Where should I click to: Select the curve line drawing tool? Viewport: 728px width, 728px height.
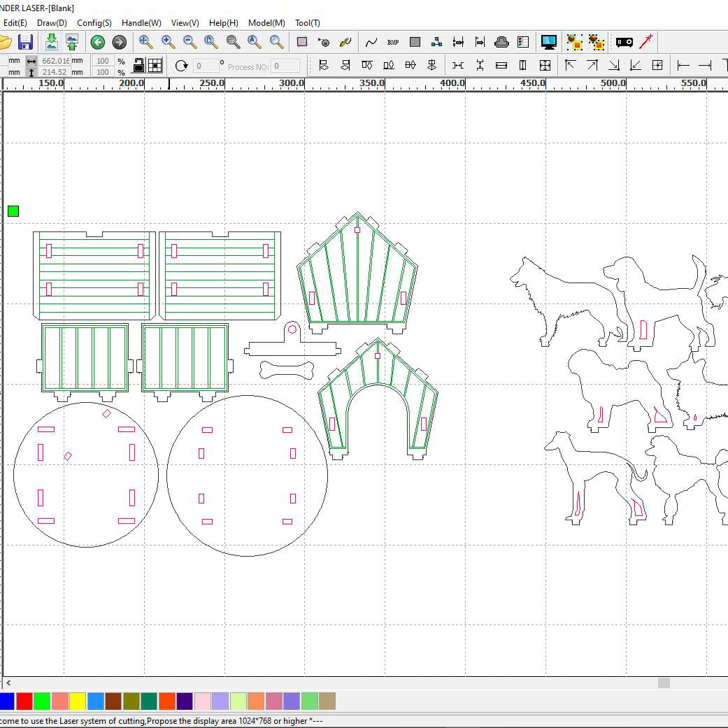click(x=371, y=42)
